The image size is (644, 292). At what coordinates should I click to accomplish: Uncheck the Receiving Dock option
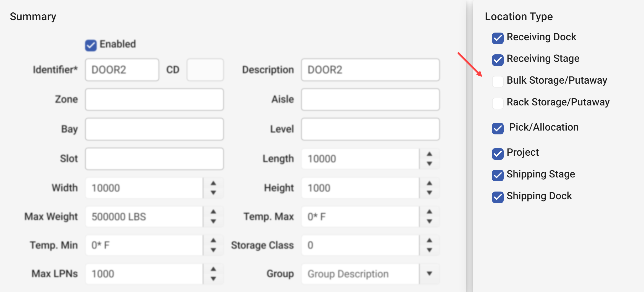pyautogui.click(x=497, y=38)
